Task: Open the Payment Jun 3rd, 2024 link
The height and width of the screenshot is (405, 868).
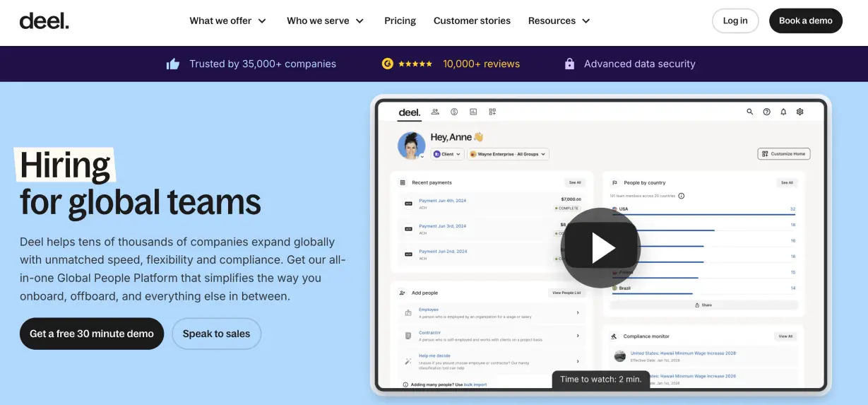Action: [x=442, y=226]
